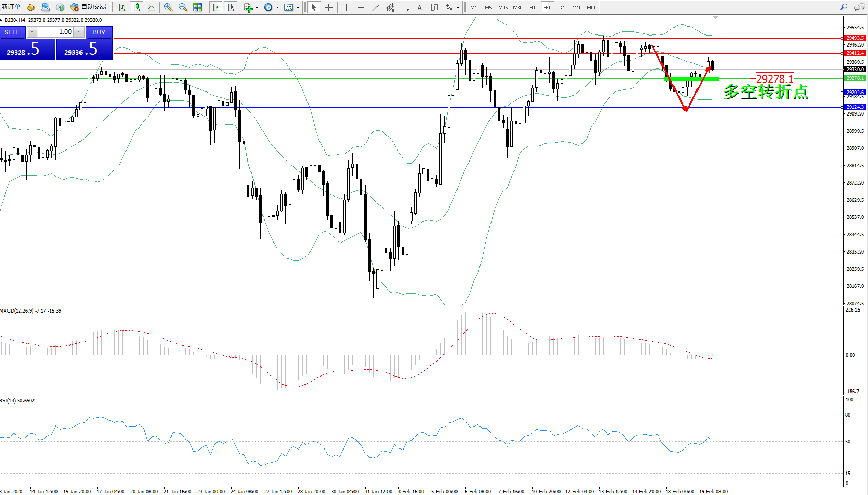
Task: Open the search magnifier at top right
Action: pyautogui.click(x=843, y=7)
